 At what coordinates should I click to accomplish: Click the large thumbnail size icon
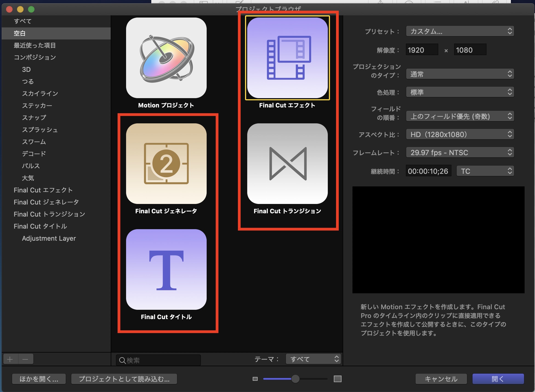[337, 379]
